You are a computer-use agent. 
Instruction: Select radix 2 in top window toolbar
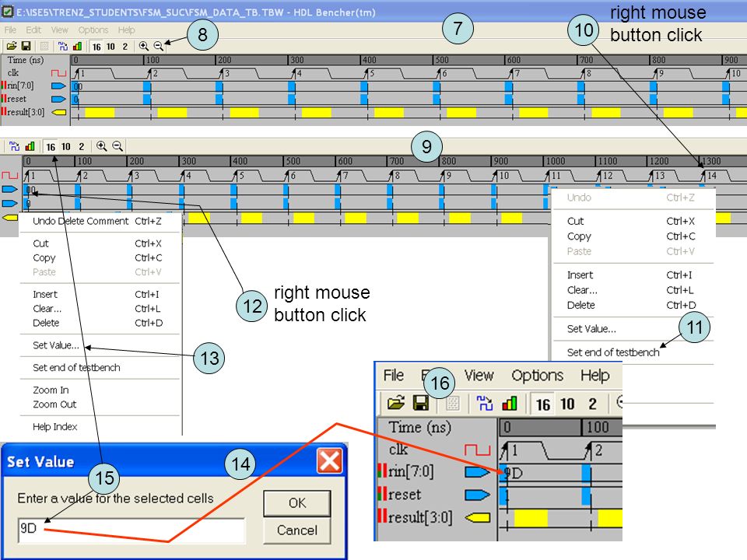pyautogui.click(x=124, y=47)
